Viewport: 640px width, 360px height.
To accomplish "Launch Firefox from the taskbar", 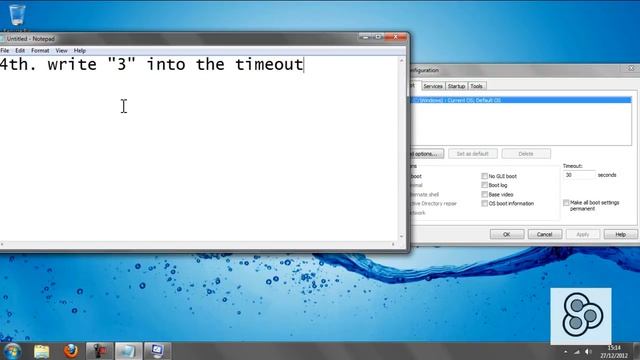I will click(71, 351).
